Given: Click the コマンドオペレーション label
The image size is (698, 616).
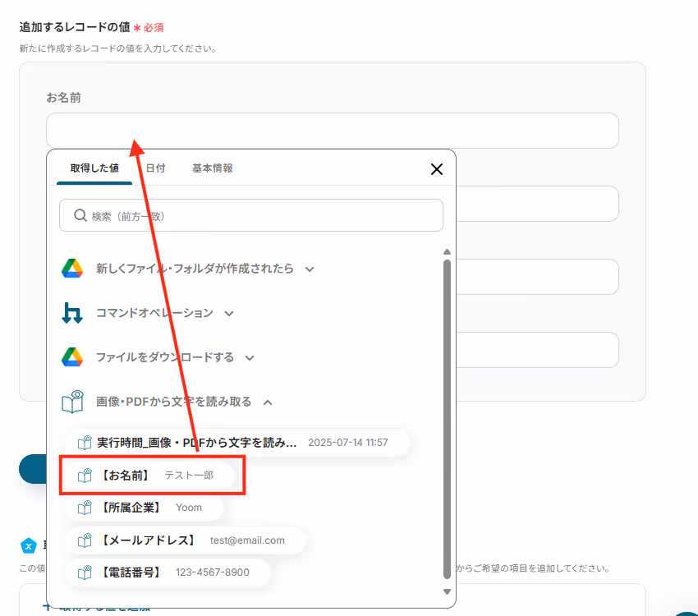Looking at the screenshot, I should 155,313.
